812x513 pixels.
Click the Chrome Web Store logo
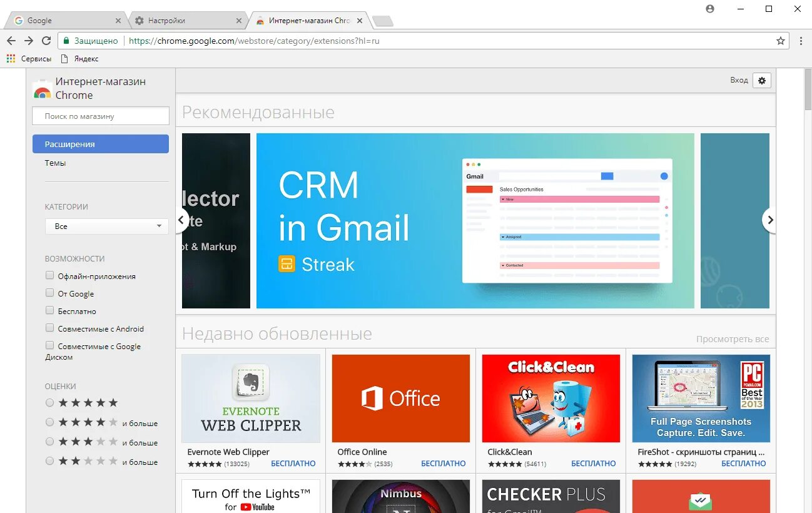coord(42,90)
